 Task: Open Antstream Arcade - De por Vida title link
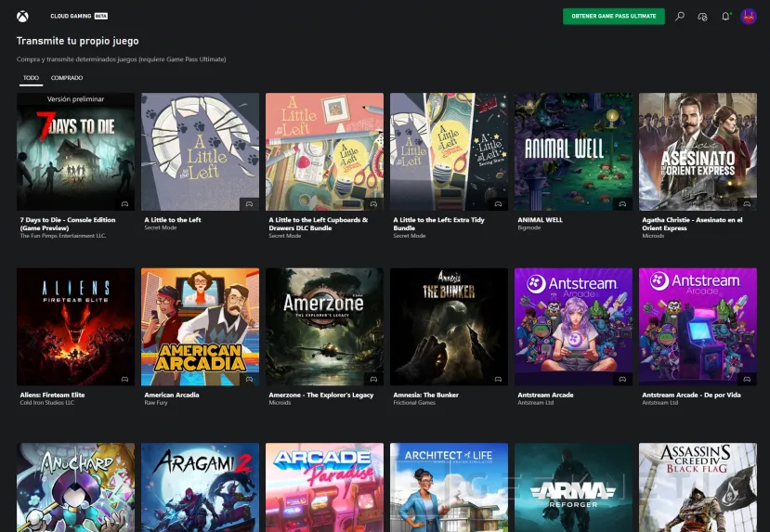(x=691, y=395)
